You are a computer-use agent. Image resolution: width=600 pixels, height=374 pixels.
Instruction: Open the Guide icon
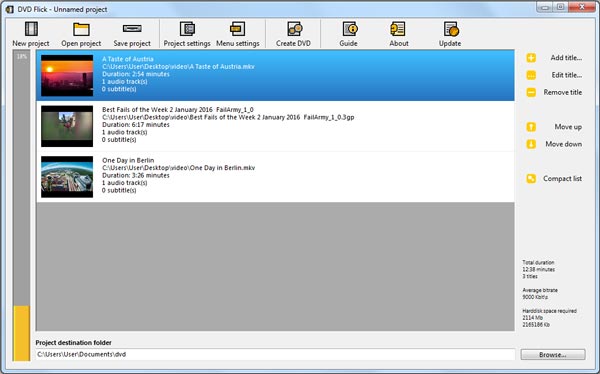(x=350, y=29)
